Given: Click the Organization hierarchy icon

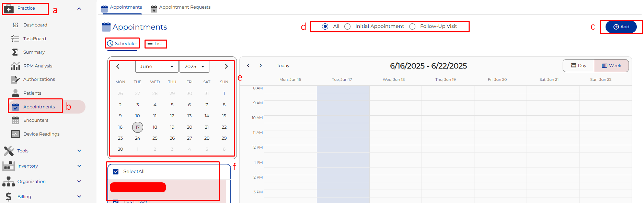Looking at the screenshot, I should (x=9, y=182).
